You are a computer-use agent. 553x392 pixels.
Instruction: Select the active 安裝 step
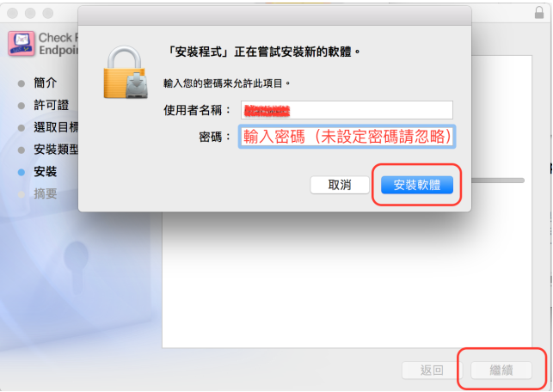45,172
